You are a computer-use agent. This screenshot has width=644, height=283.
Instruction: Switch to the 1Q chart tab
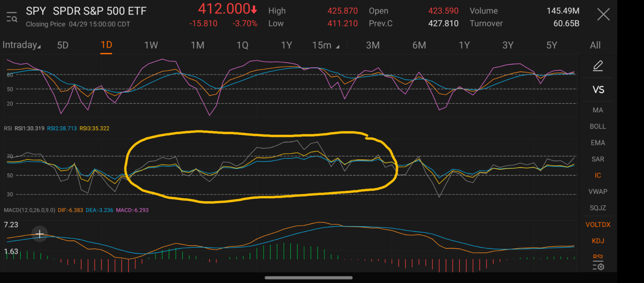point(242,45)
